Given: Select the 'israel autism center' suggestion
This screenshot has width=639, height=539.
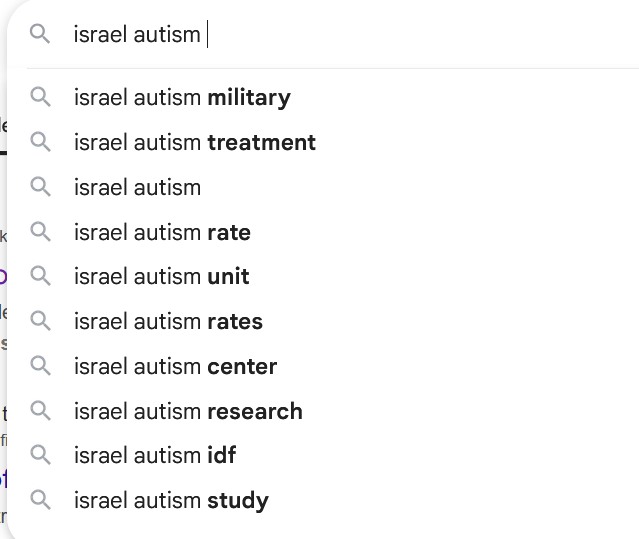Looking at the screenshot, I should click(175, 367).
